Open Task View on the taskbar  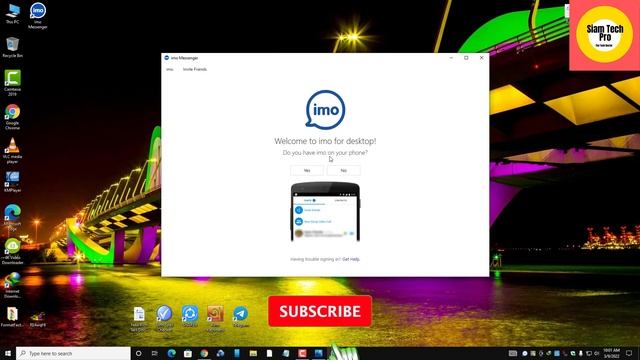click(x=155, y=353)
